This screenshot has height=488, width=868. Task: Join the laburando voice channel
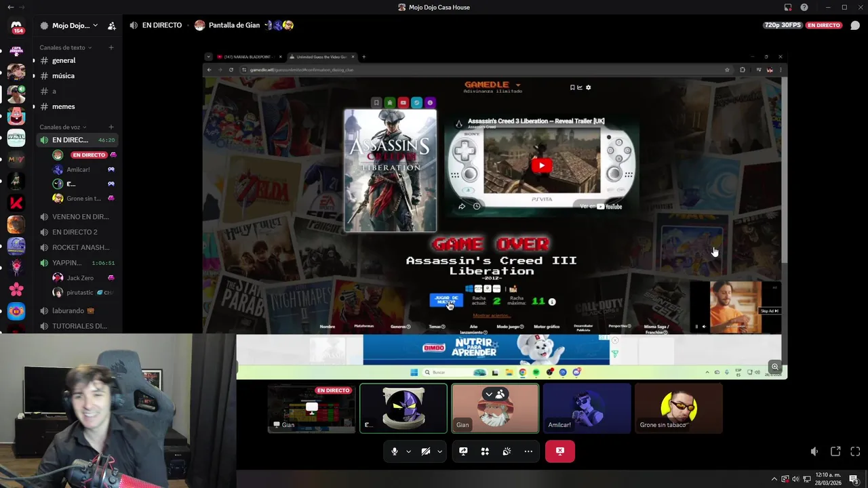77,310
